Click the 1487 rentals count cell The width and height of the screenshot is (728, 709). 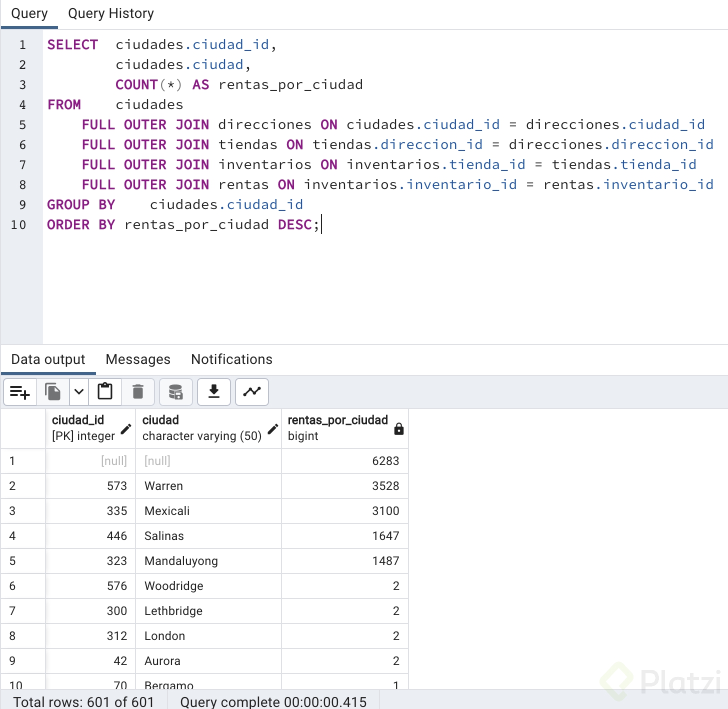[x=345, y=561]
